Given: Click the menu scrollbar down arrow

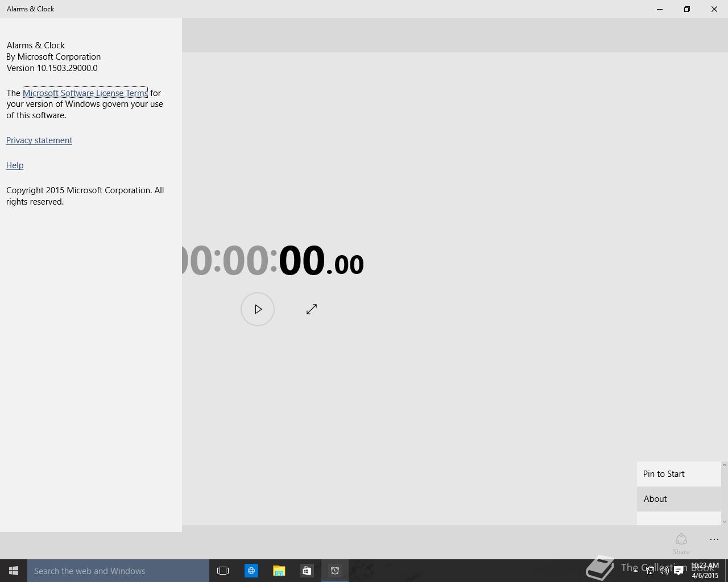Looking at the screenshot, I should tap(724, 521).
